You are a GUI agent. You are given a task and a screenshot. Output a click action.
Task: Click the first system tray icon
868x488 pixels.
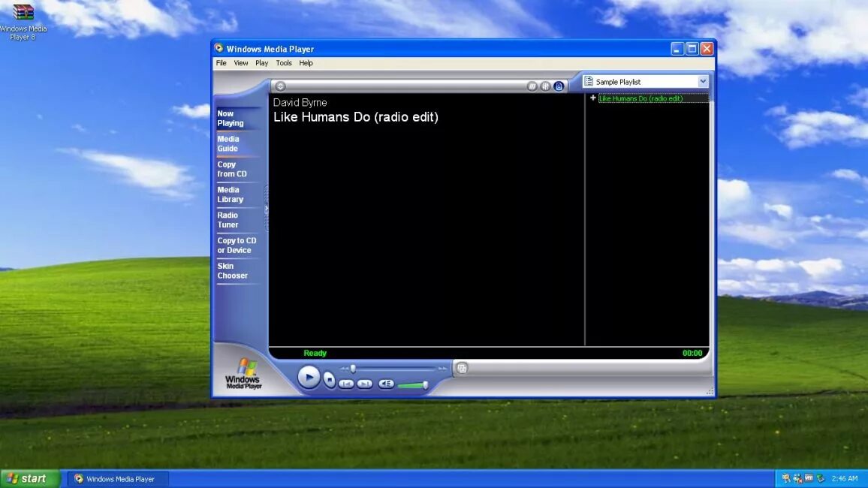(786, 478)
